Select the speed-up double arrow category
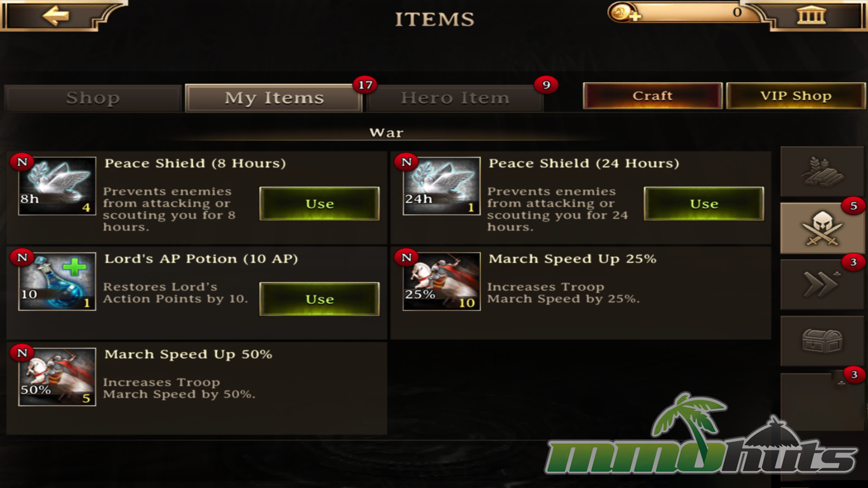The height and width of the screenshot is (488, 868). tap(822, 285)
